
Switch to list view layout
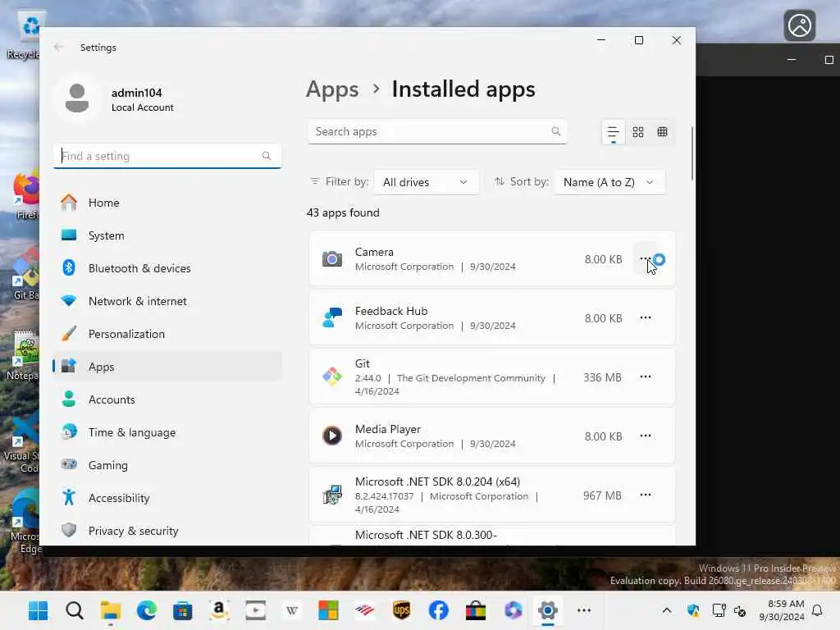[x=613, y=132]
